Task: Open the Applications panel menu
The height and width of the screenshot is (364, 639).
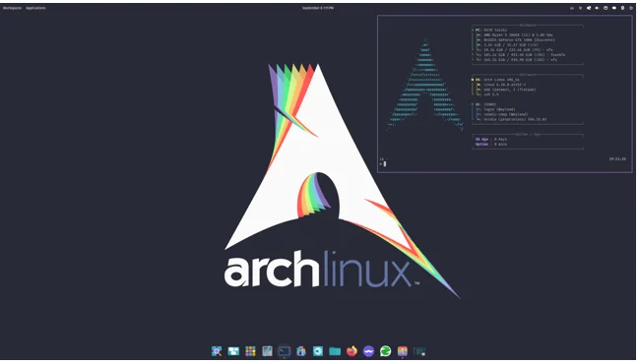Action: [x=35, y=8]
